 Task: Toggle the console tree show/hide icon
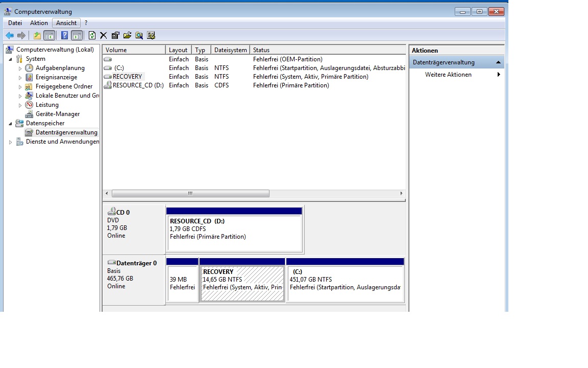(x=49, y=36)
